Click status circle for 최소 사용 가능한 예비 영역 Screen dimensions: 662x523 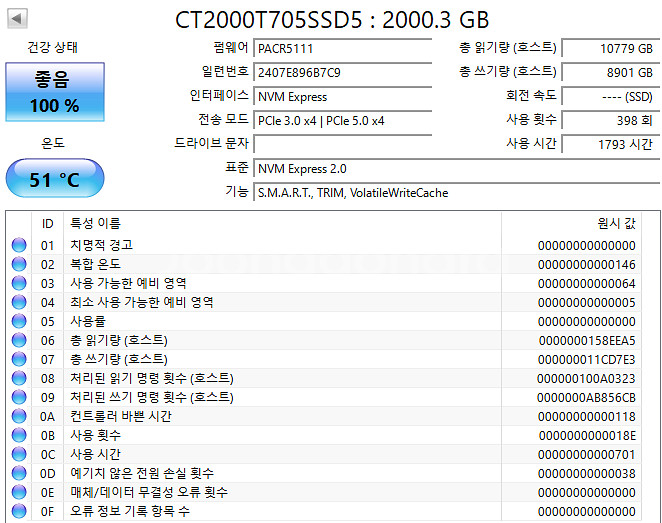point(19,302)
